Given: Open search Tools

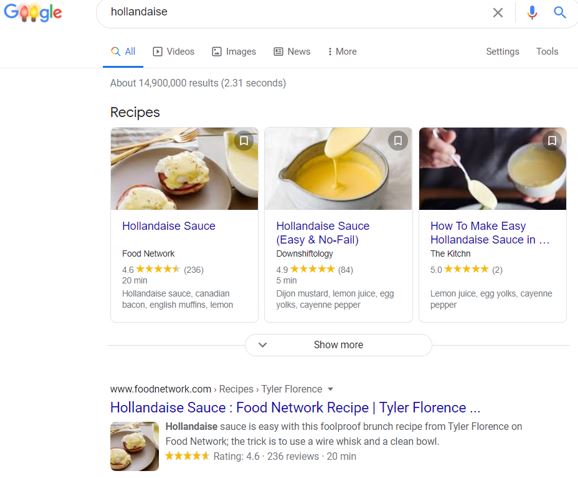Looking at the screenshot, I should (547, 52).
